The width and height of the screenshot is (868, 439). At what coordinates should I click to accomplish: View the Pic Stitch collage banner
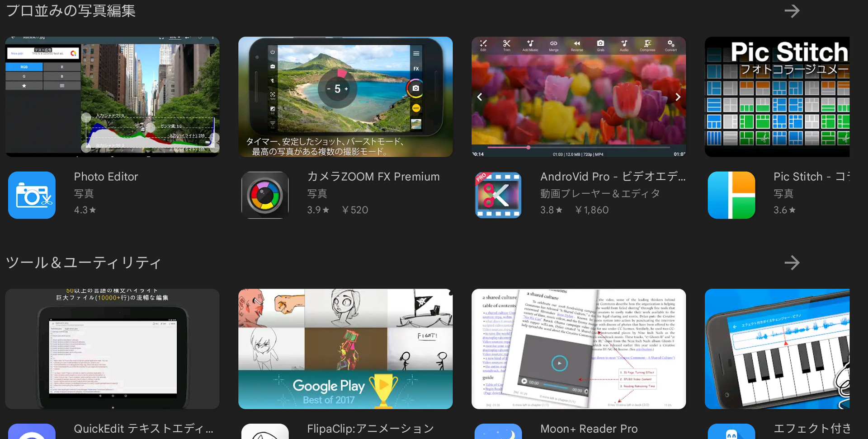(777, 97)
